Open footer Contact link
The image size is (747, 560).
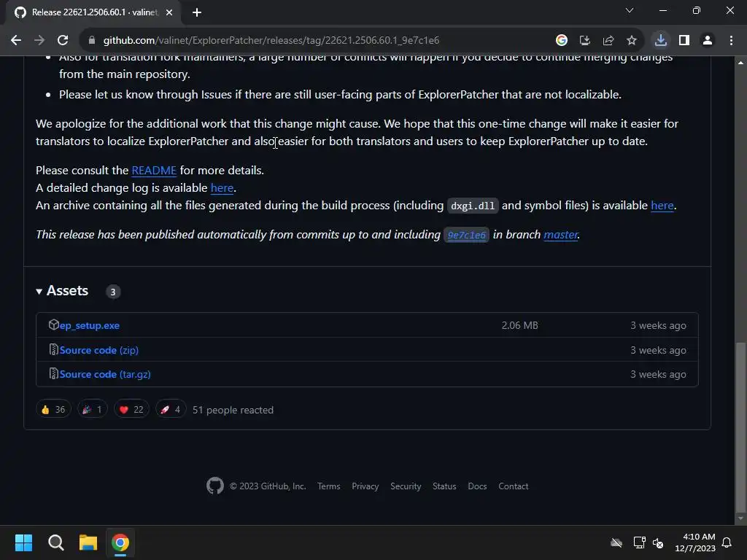click(x=513, y=486)
